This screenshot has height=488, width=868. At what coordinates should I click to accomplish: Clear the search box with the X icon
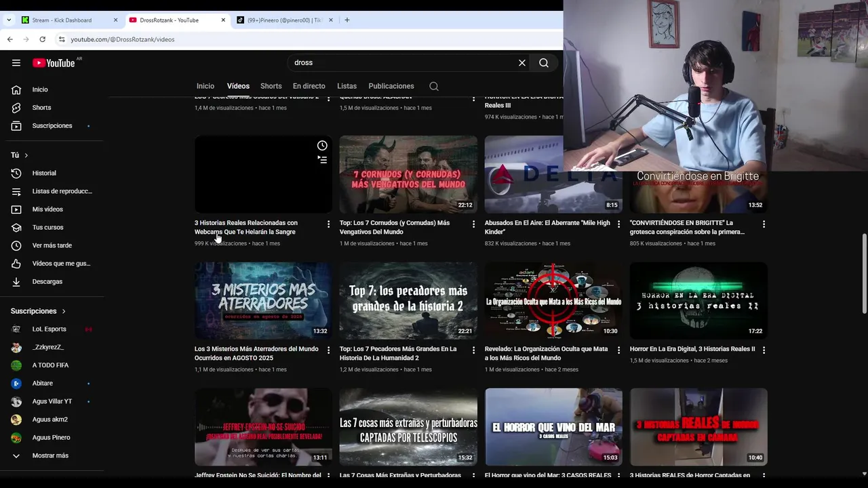click(522, 62)
